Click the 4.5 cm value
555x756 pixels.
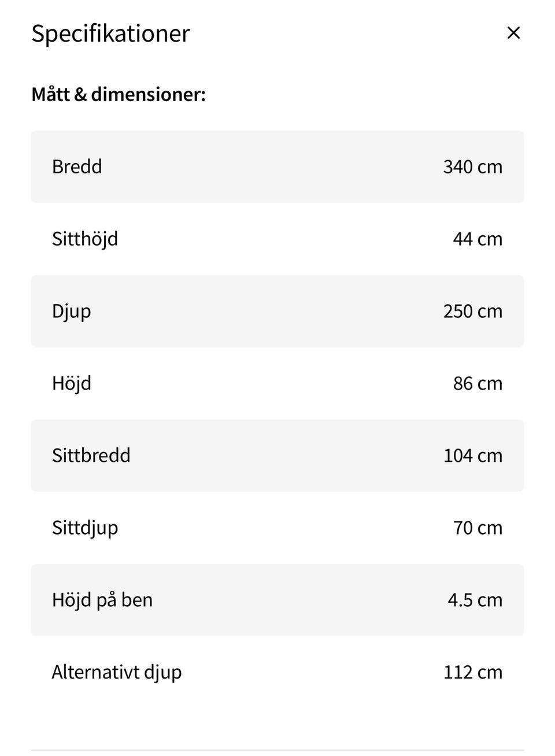[x=475, y=600]
